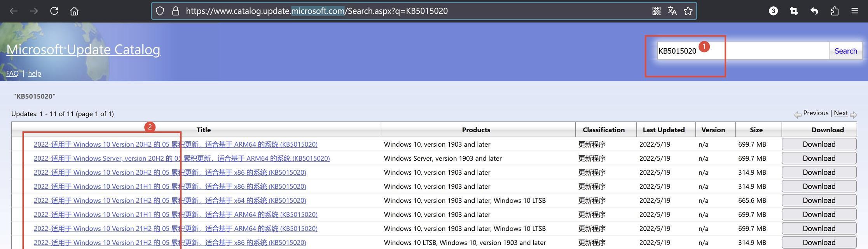
Task: Download the Windows 10 21H1 ARM64 update
Action: click(x=819, y=214)
